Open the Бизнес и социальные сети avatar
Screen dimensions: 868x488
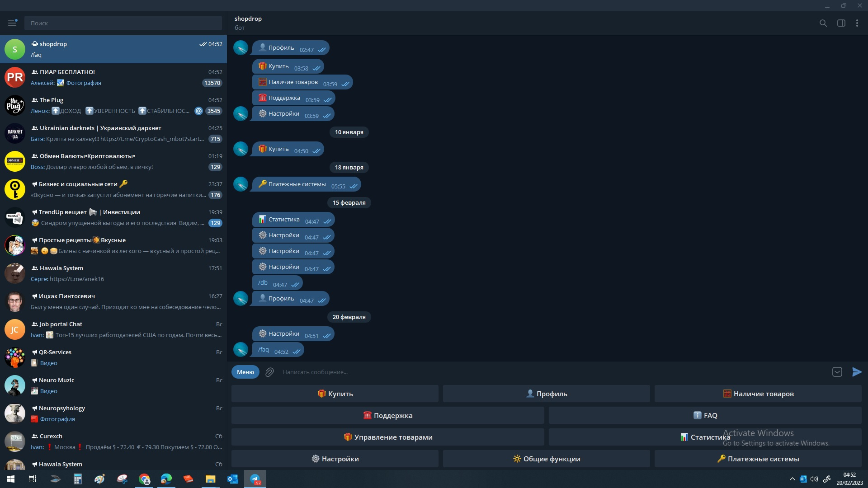pos(15,189)
